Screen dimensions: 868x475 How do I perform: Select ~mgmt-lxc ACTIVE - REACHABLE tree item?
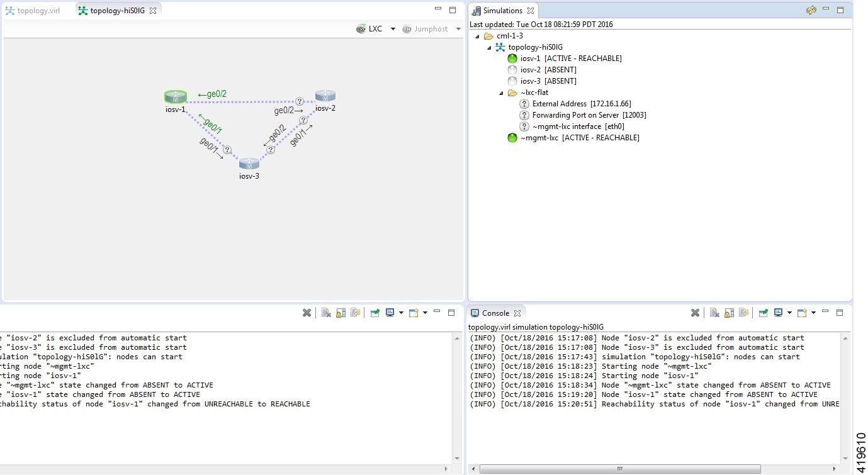pyautogui.click(x=579, y=138)
